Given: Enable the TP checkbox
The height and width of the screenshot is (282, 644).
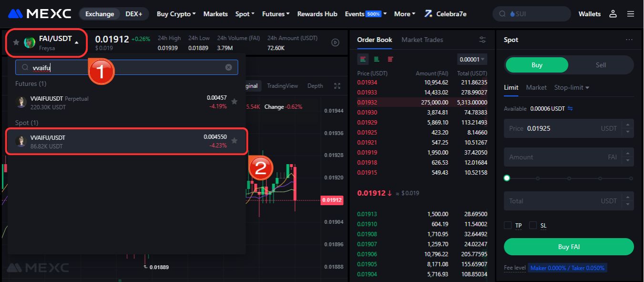Looking at the screenshot, I should point(508,225).
